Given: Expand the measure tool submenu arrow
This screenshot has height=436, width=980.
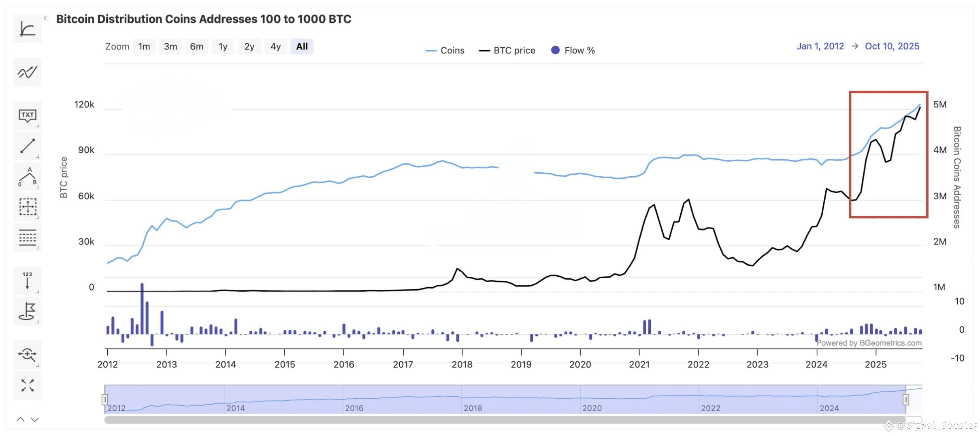Looking at the screenshot, I should (x=38, y=218).
